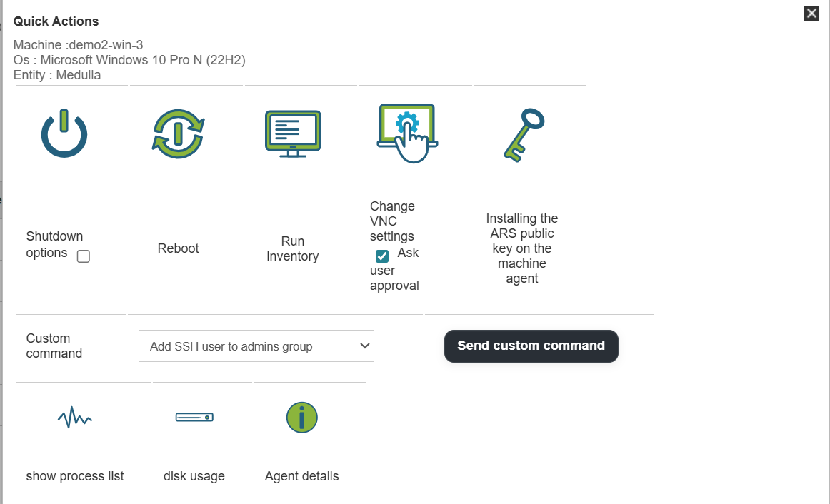The image size is (830, 504).
Task: Open the process list waveform icon
Action: [x=75, y=418]
